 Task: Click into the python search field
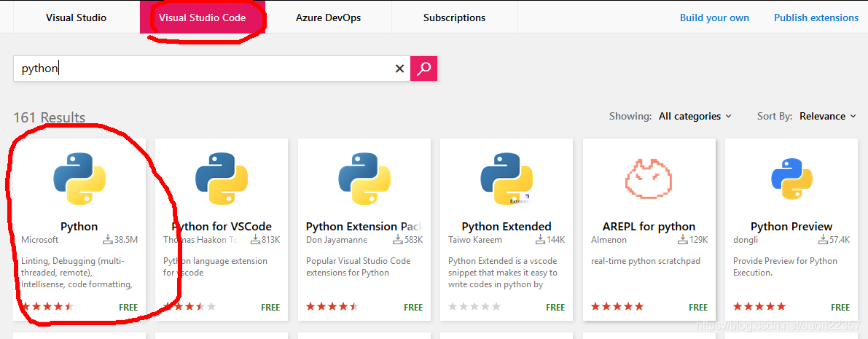coord(204,69)
